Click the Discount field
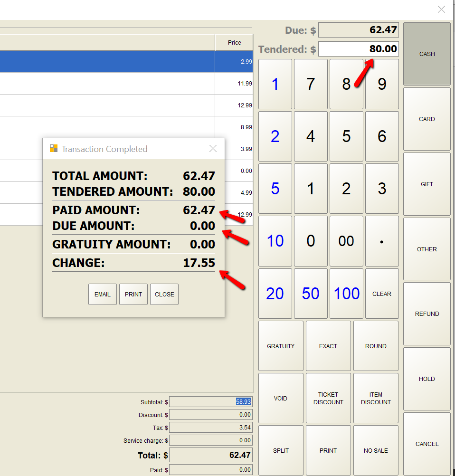This screenshot has width=455, height=476. 211,414
